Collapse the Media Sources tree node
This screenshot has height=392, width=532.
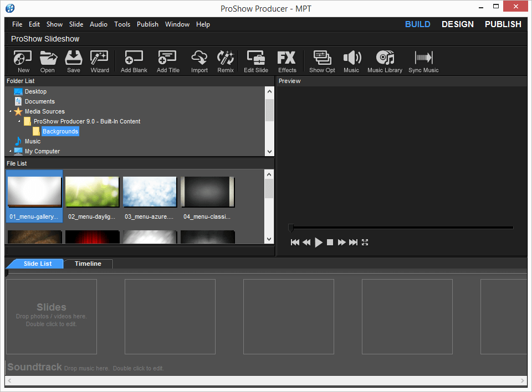tap(10, 111)
